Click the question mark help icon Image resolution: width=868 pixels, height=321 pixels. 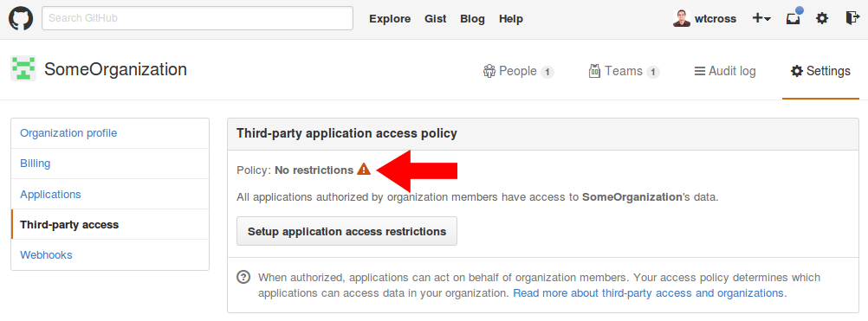click(243, 277)
